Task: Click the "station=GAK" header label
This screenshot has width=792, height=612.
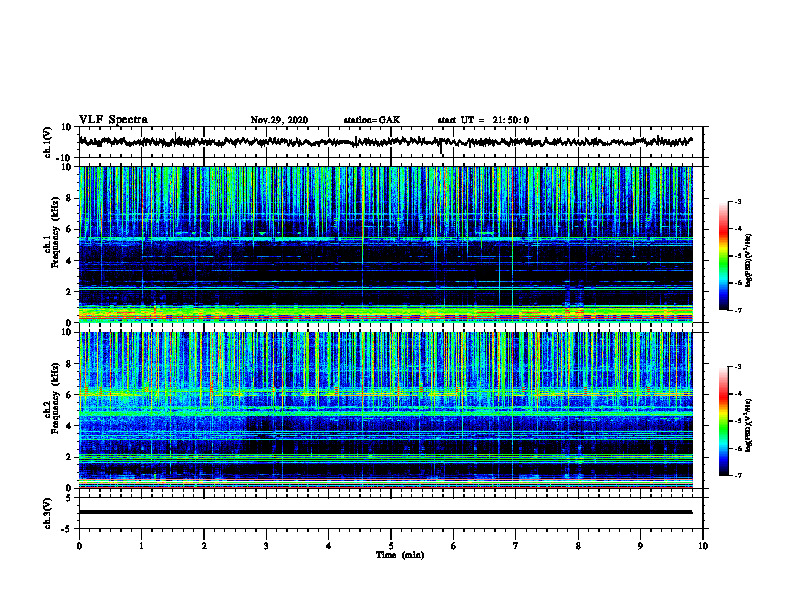Action: 372,120
